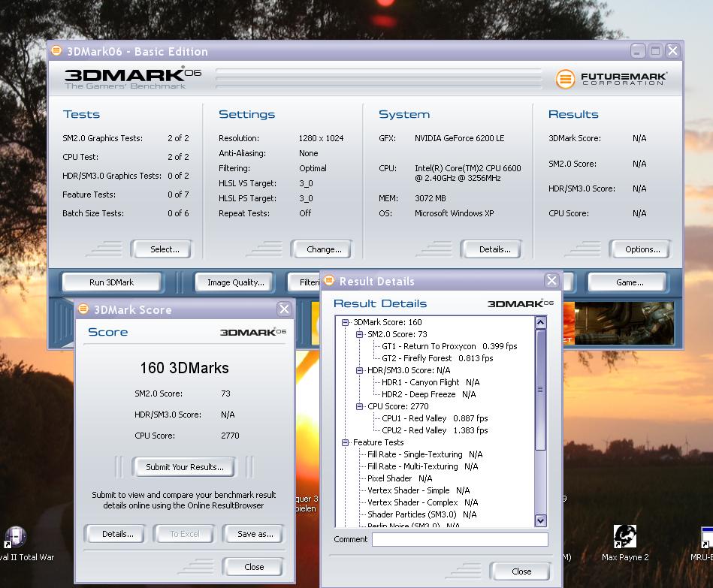Click the To Excel button
This screenshot has height=588, width=713.
pyautogui.click(x=184, y=534)
